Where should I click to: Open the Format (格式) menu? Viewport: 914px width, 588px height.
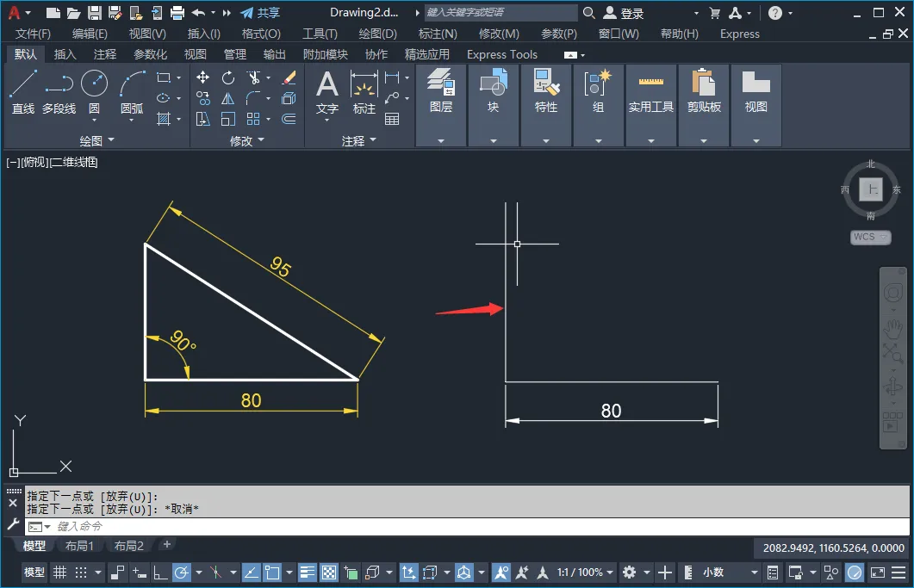(261, 34)
